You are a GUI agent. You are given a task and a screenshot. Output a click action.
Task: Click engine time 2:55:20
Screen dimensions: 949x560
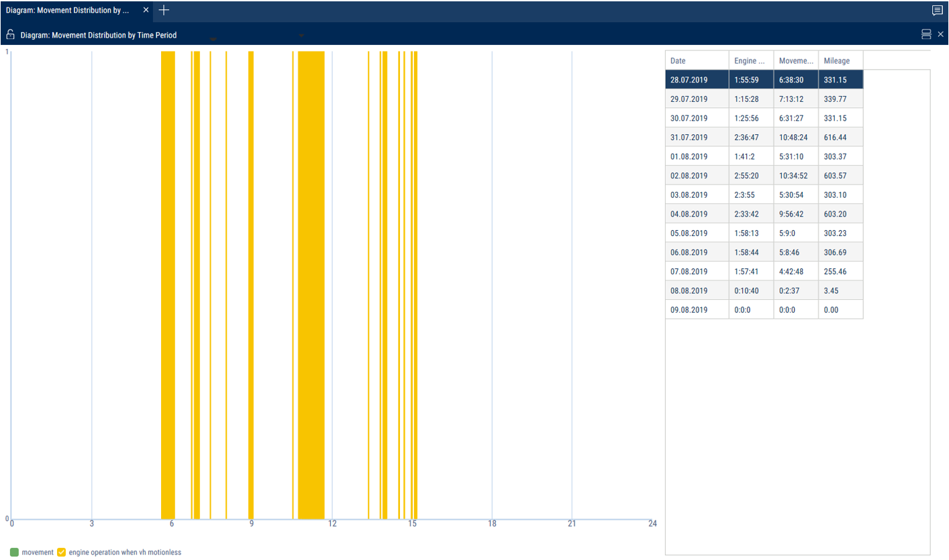point(747,176)
